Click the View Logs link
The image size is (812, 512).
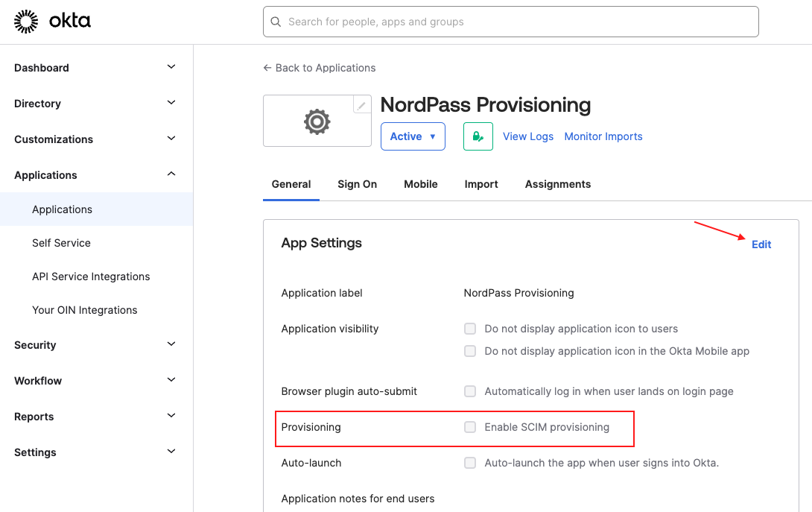(528, 136)
